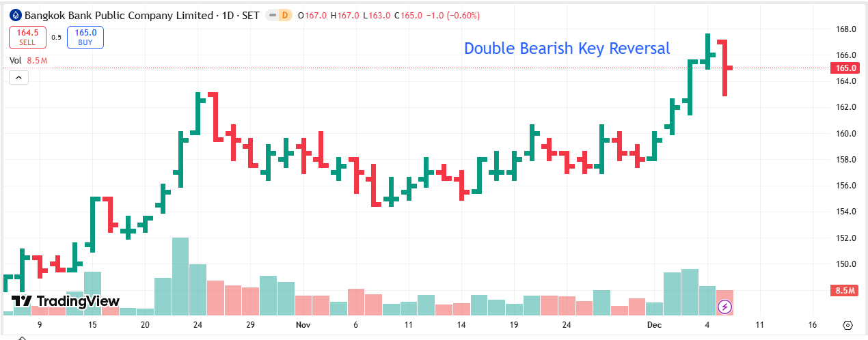Click the 16 date label on time axis
The height and width of the screenshot is (340, 868).
click(x=812, y=325)
